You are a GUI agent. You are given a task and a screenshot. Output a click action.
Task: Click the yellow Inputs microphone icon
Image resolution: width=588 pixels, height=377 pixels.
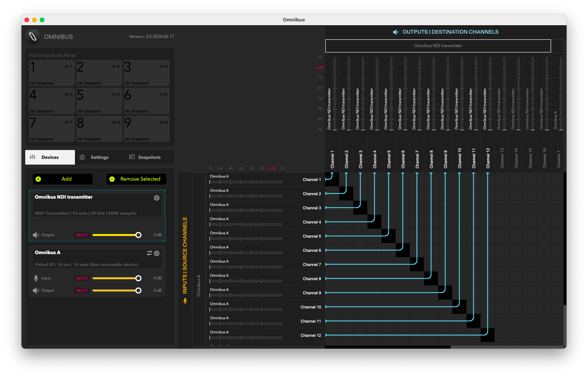pos(185,301)
